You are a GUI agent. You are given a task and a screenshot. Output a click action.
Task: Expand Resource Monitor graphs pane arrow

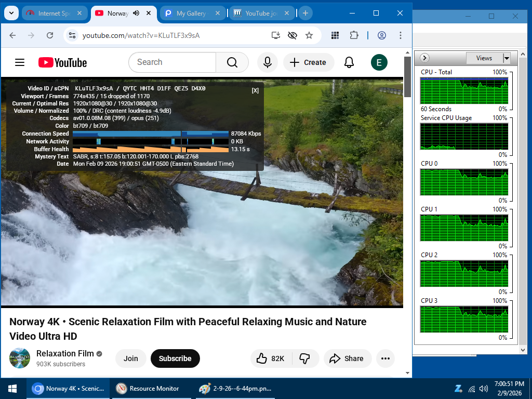pos(424,58)
